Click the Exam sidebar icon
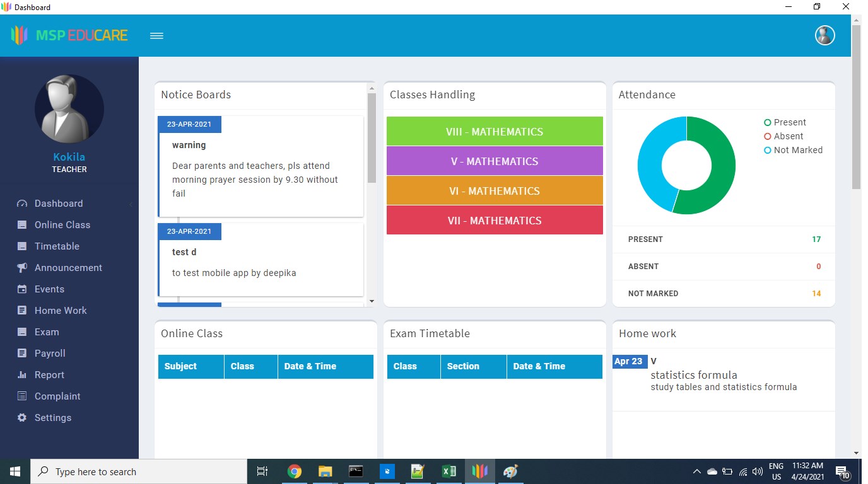868x484 pixels. pyautogui.click(x=22, y=332)
